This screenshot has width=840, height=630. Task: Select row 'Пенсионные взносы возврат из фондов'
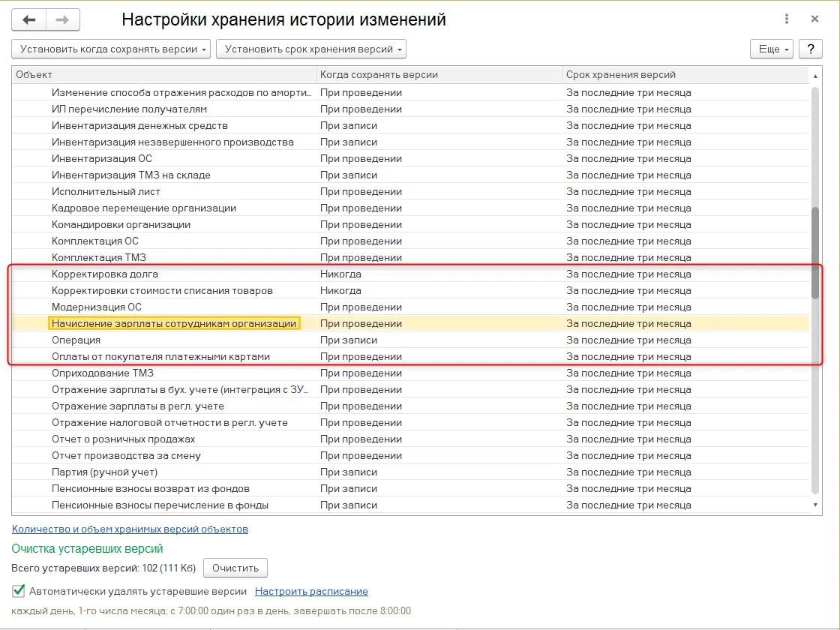click(x=410, y=488)
